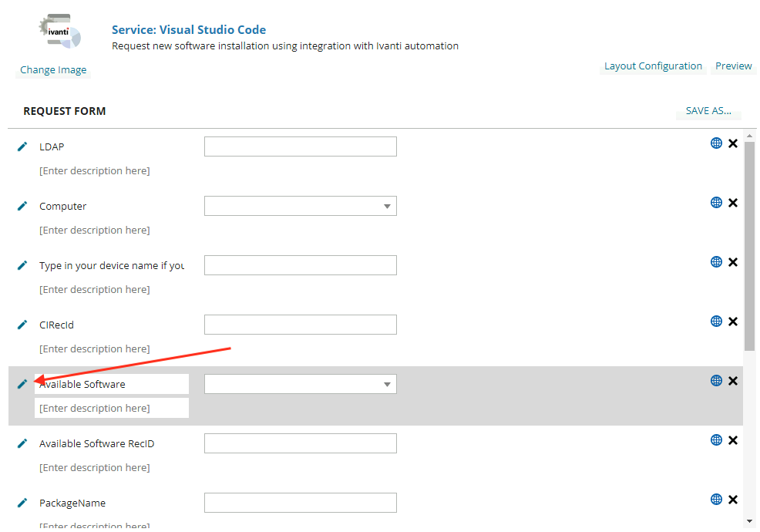Click the pencil edit icon for PackageName
760x532 pixels.
click(22, 503)
